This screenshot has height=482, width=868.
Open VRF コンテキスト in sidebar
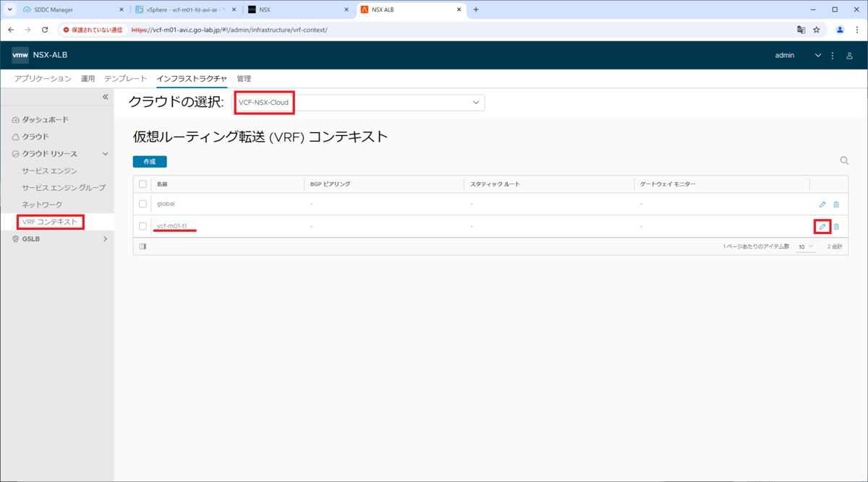(x=49, y=222)
